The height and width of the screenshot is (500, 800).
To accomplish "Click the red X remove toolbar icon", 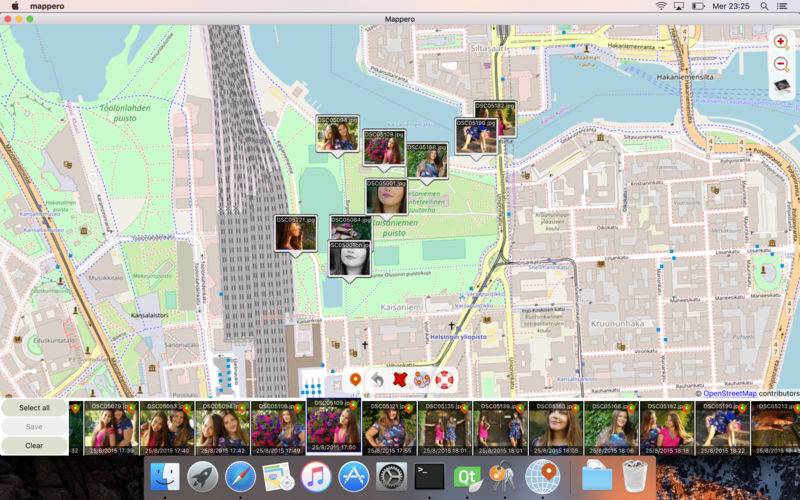I will [x=400, y=380].
